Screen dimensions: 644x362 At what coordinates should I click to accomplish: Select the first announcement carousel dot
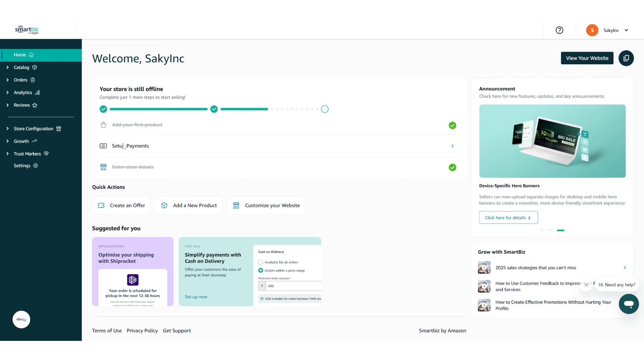(x=542, y=230)
